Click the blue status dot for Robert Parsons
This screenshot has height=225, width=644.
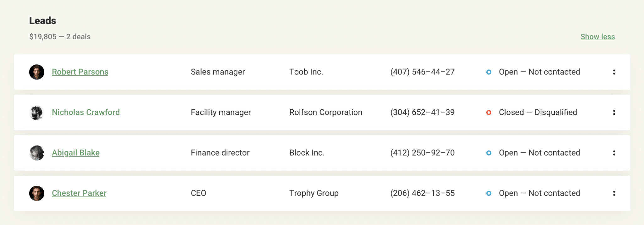pyautogui.click(x=488, y=72)
